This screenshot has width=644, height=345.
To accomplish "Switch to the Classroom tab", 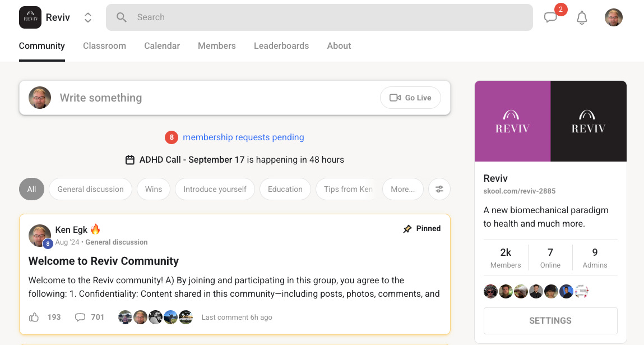I will pyautogui.click(x=104, y=45).
